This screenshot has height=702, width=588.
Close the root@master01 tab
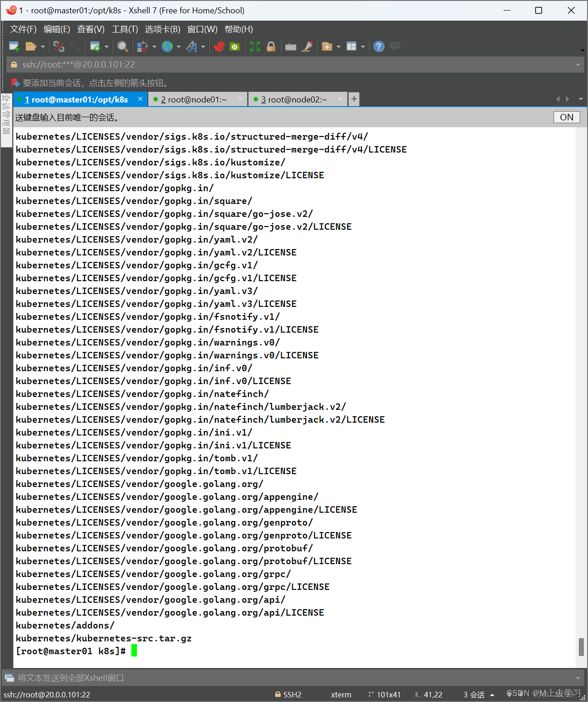tap(141, 99)
